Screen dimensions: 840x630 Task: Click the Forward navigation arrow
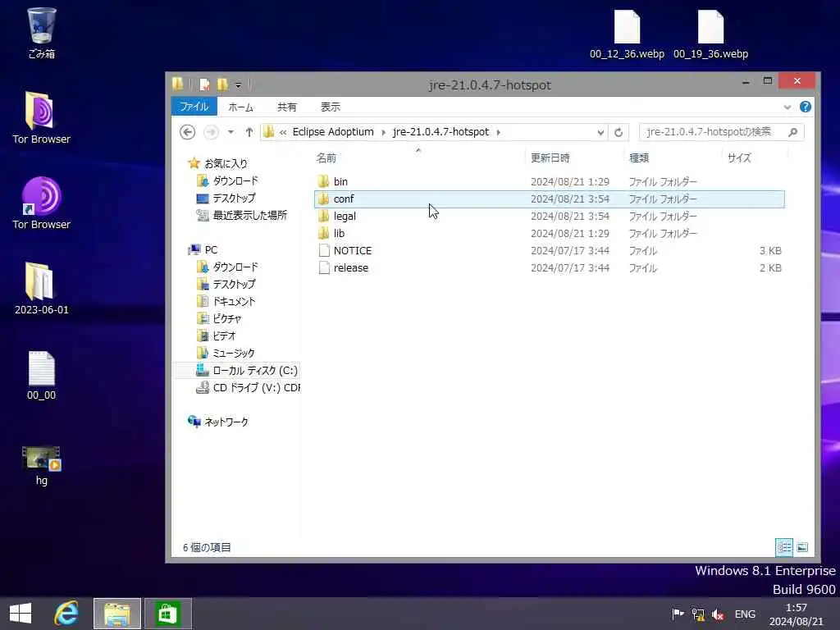(211, 132)
